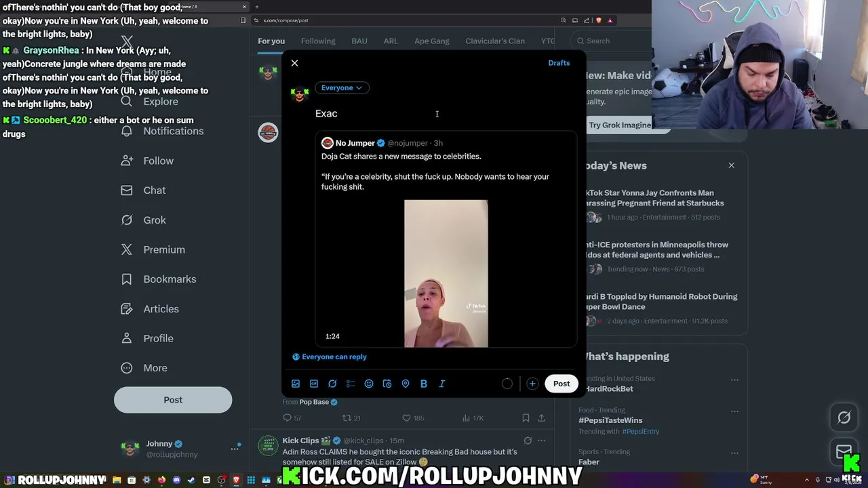Open emoji picker in composer
The width and height of the screenshot is (868, 488).
click(369, 384)
